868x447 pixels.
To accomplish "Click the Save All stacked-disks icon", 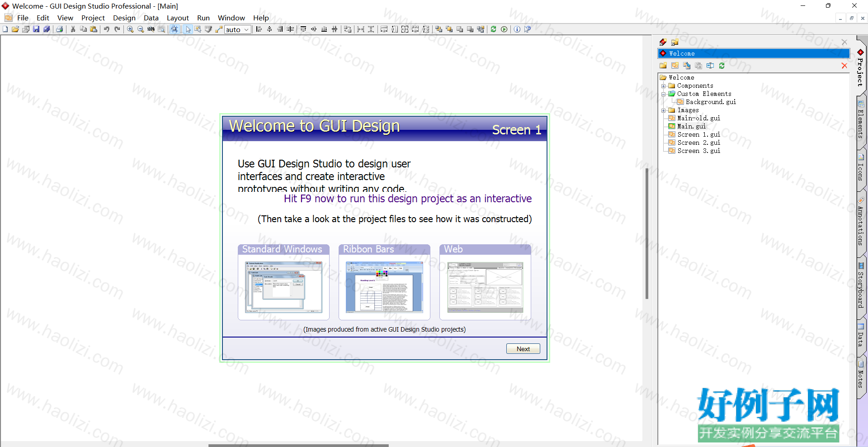I will (47, 29).
